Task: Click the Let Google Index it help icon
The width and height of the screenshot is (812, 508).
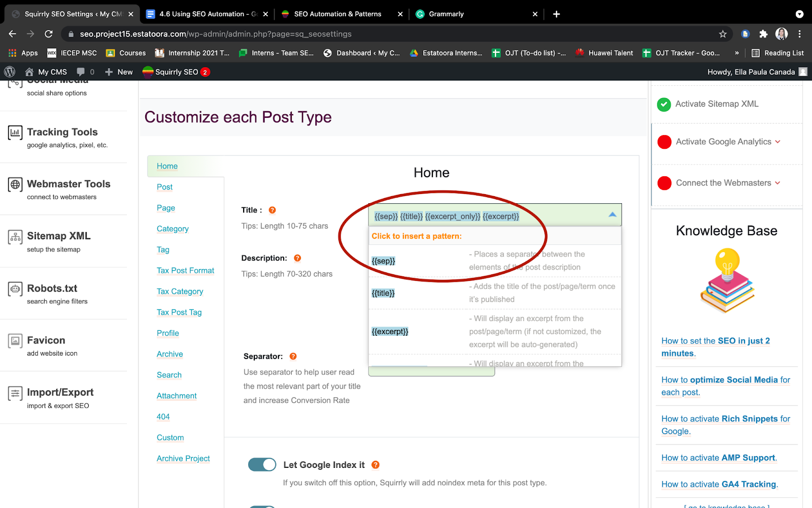Action: point(376,465)
